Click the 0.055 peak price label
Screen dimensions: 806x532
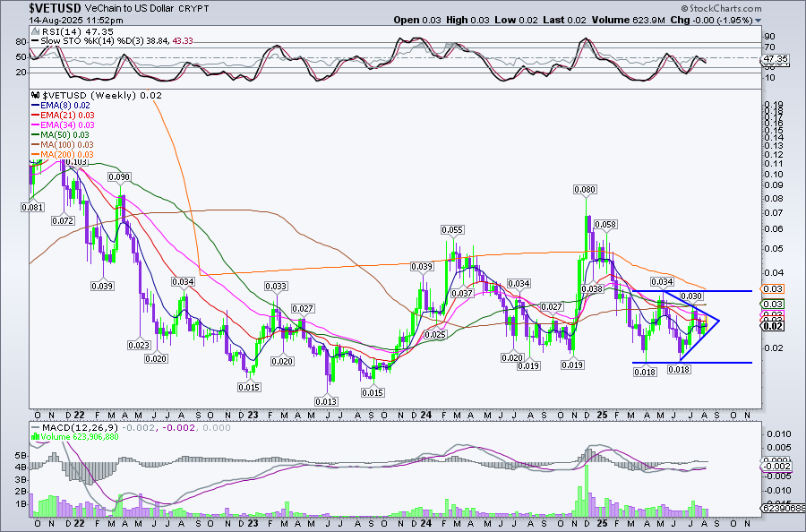point(452,230)
